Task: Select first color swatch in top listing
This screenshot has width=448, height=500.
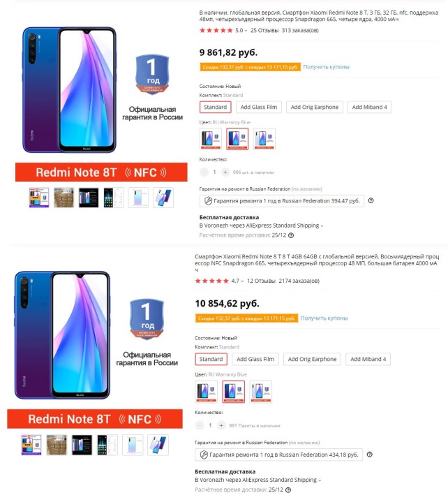Action: pyautogui.click(x=209, y=138)
